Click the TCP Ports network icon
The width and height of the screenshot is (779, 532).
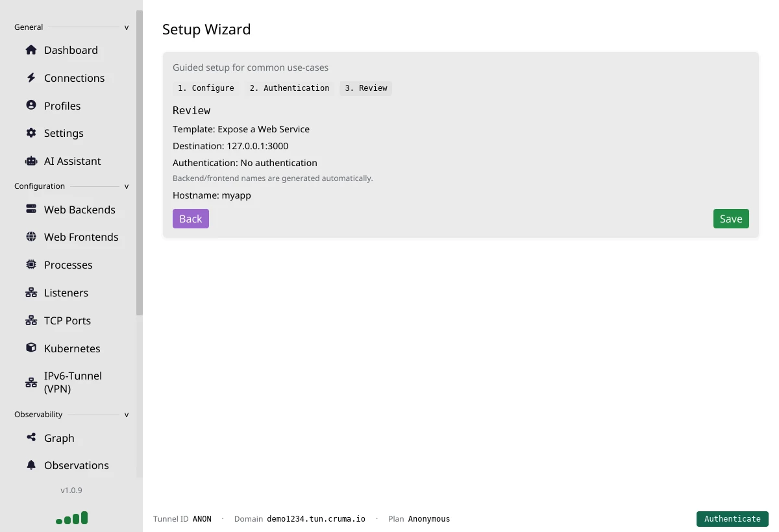point(31,320)
